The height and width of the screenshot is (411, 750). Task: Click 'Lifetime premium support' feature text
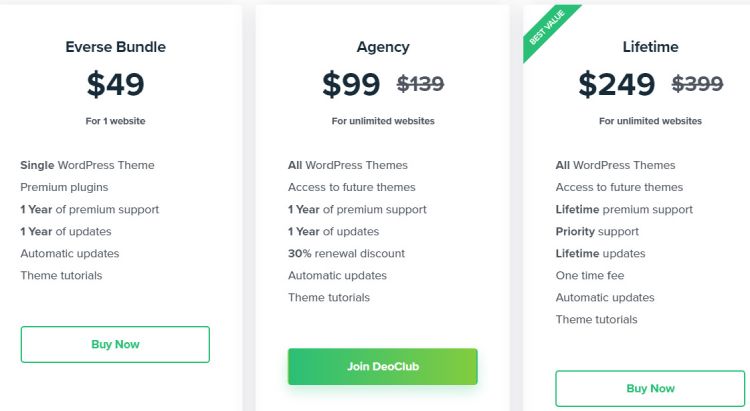click(x=624, y=209)
